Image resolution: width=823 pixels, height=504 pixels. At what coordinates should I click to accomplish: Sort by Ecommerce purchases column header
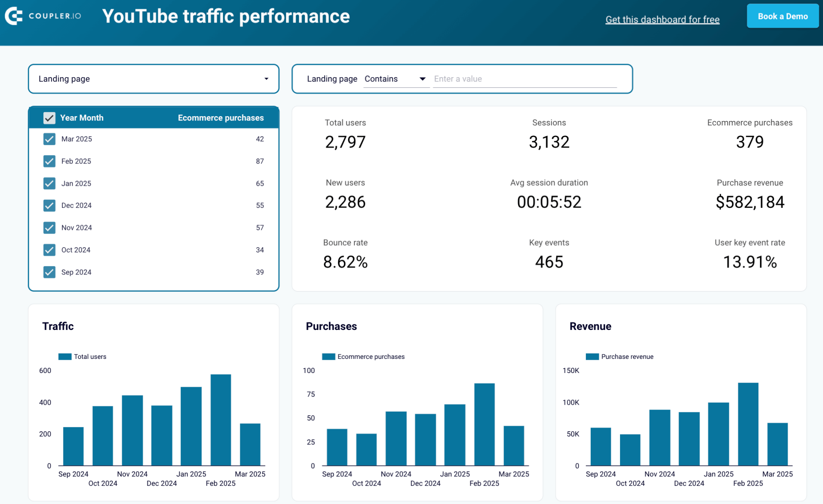click(x=221, y=118)
